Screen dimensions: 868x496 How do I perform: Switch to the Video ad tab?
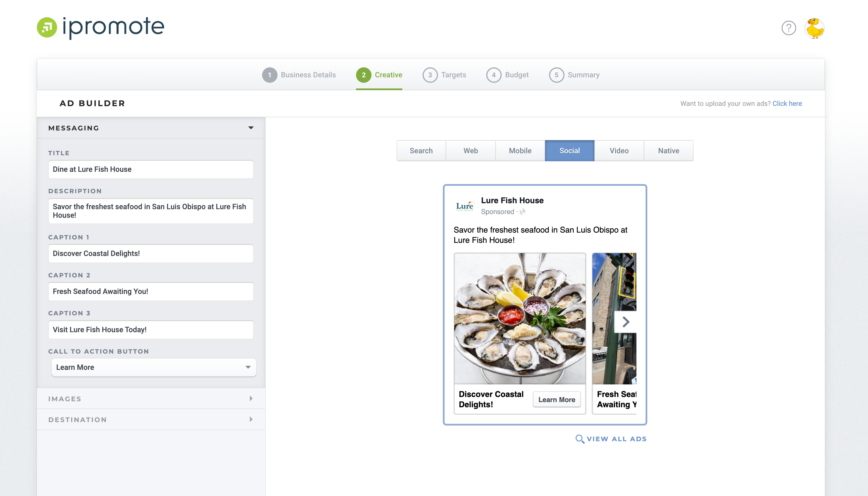coord(619,151)
